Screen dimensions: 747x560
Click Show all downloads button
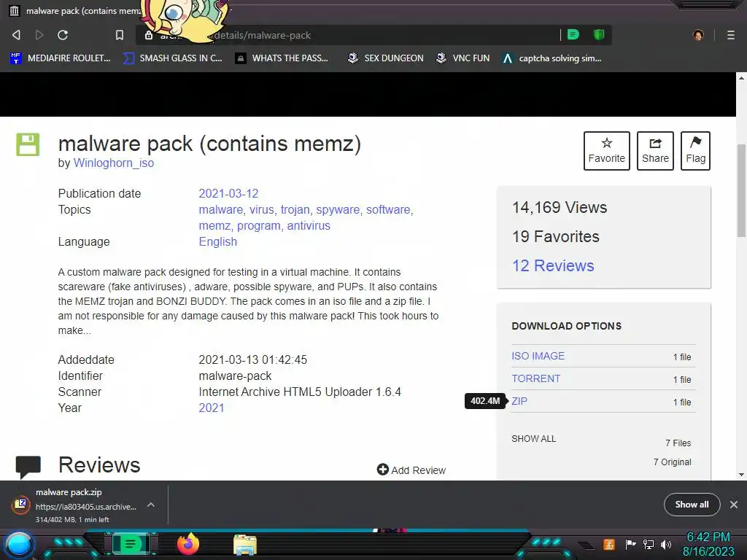click(x=692, y=505)
